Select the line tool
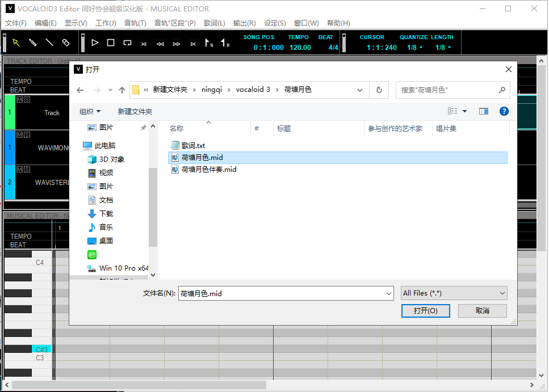This screenshot has height=392, width=549. [x=49, y=43]
